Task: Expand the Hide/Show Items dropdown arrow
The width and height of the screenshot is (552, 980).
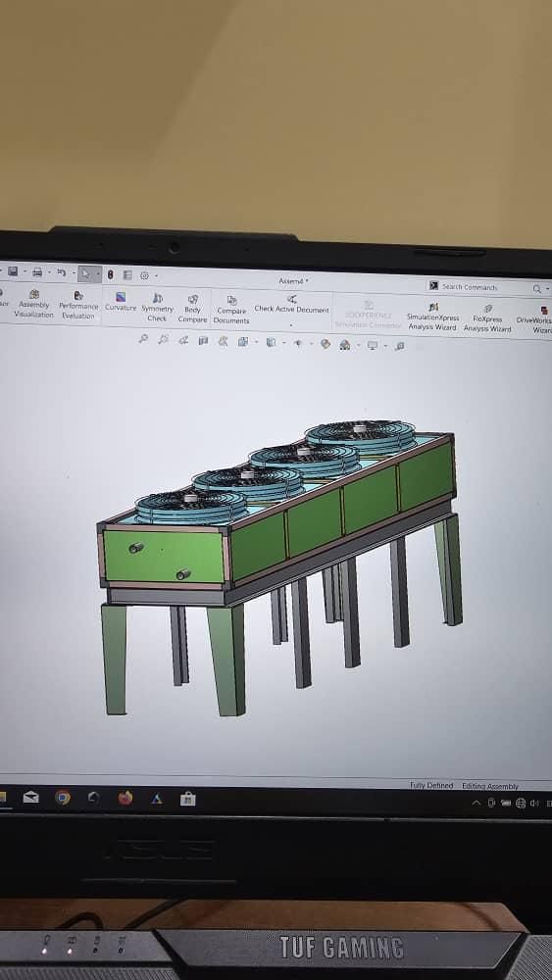Action: (312, 344)
